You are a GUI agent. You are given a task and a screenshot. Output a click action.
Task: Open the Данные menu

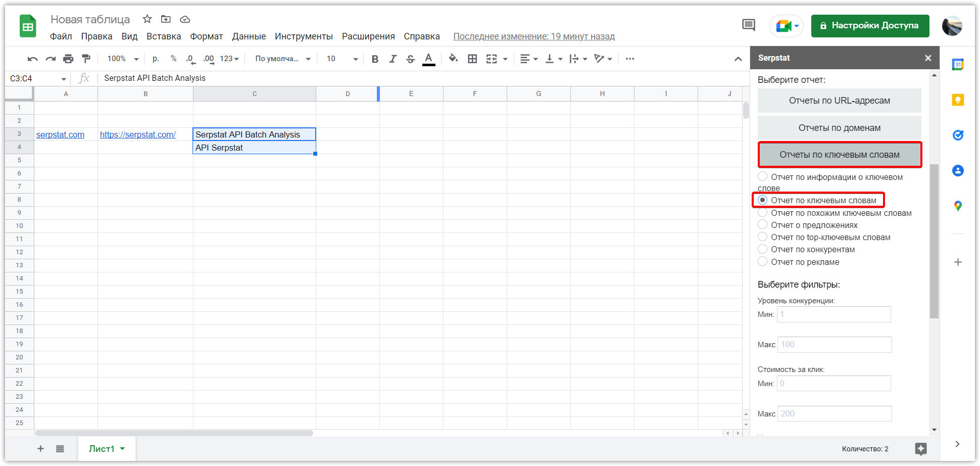249,36
